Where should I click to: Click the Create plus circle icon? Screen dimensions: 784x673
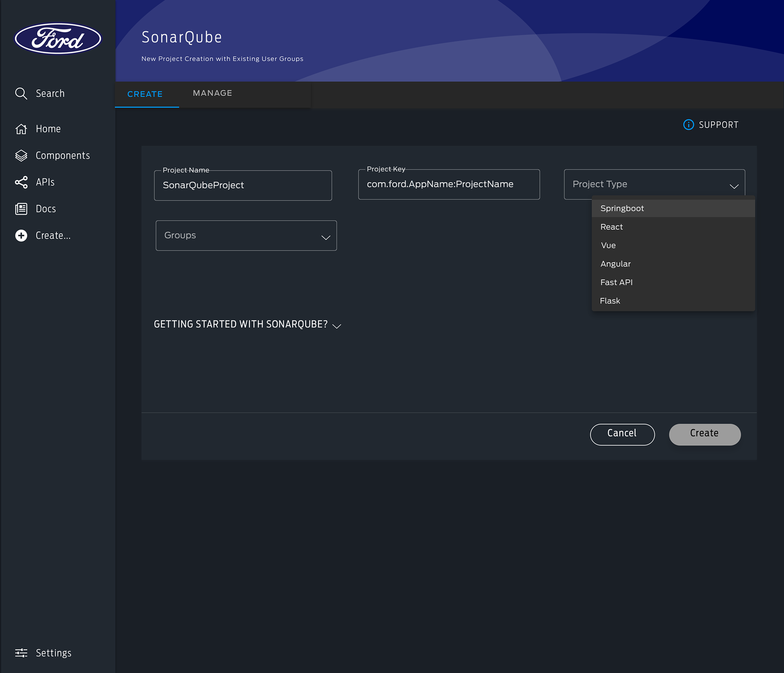tap(21, 235)
